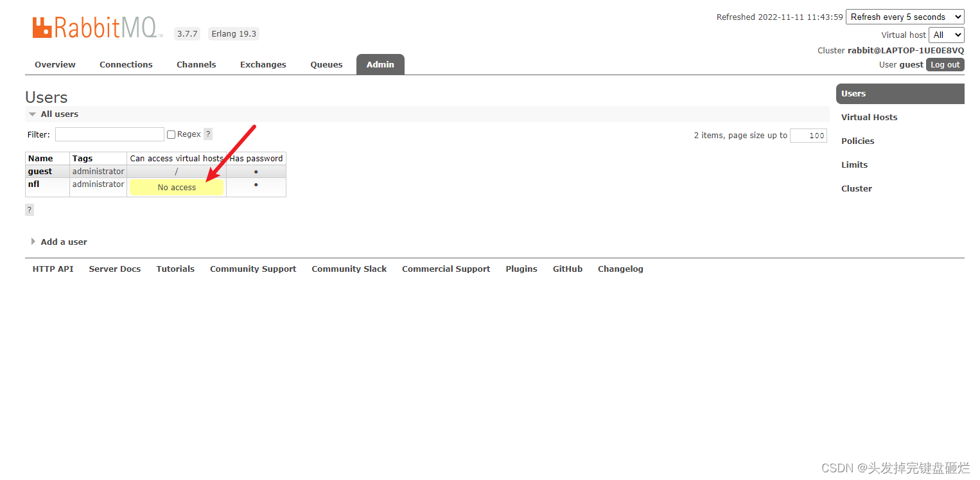Expand the Add a user section
This screenshot has height=480, width=980.
pyautogui.click(x=58, y=242)
